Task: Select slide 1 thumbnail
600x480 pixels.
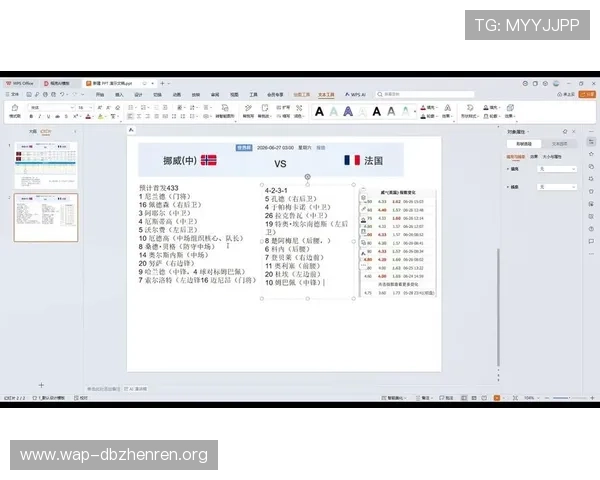Action: (x=46, y=165)
